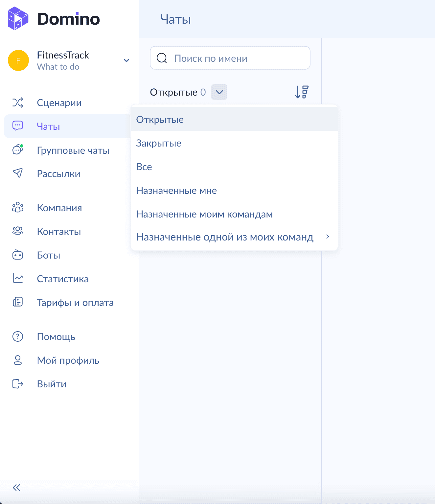
Task: Click the Domino brand name text
Action: [x=69, y=19]
